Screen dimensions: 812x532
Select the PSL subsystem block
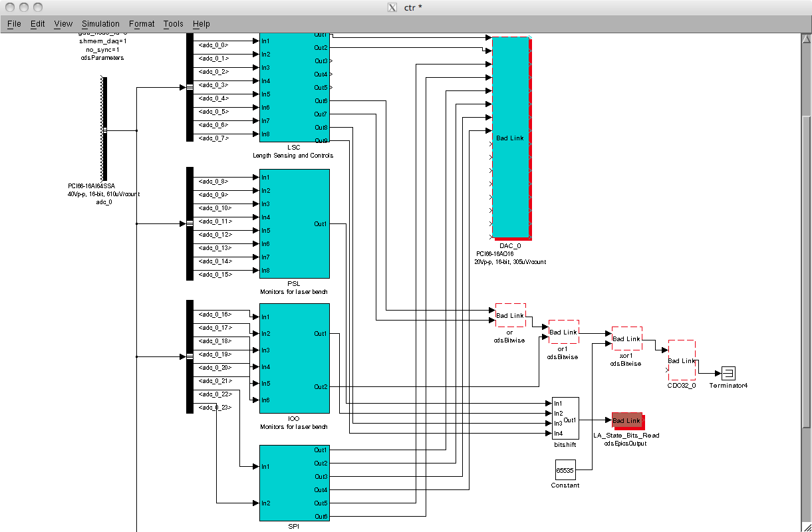[294, 223]
